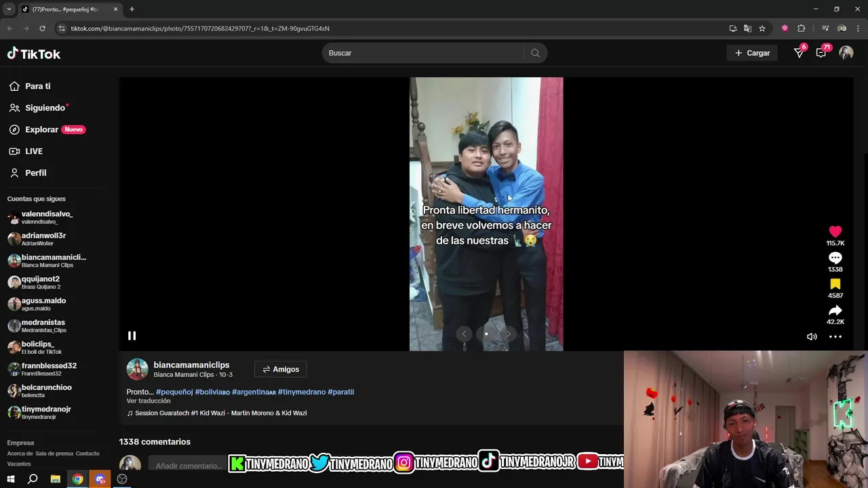Open followed account belcarunchioo
The width and height of the screenshot is (868, 488).
pos(39,390)
